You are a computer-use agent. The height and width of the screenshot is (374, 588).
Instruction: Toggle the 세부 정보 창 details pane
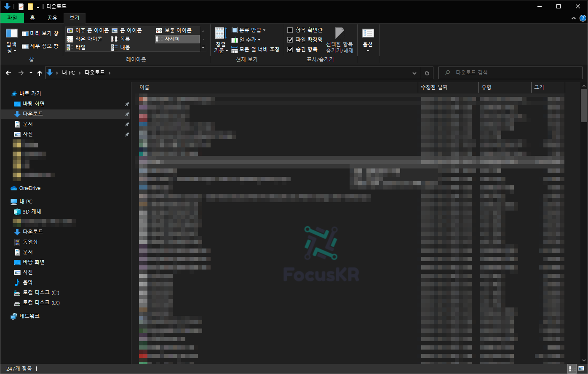pyautogui.click(x=40, y=46)
